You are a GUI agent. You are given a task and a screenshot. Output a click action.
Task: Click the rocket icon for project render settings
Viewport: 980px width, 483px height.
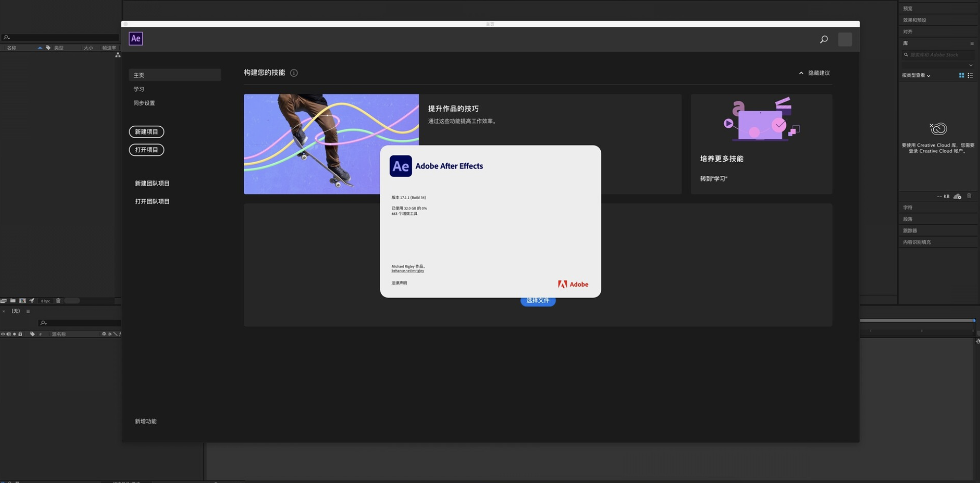click(32, 300)
